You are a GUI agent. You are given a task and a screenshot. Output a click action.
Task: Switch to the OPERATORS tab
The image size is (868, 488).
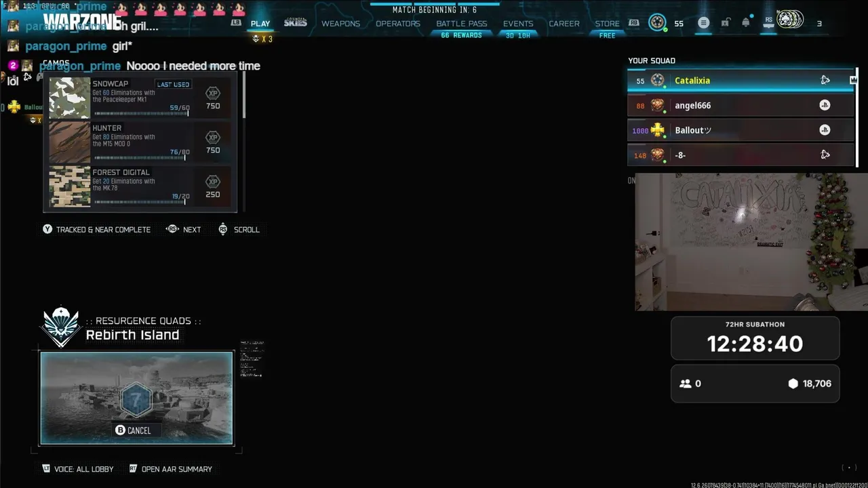[398, 24]
